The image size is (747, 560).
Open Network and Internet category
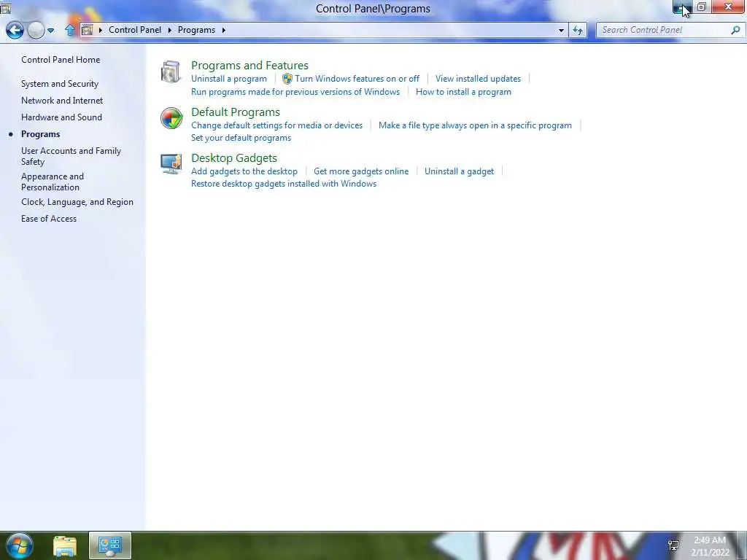pyautogui.click(x=62, y=101)
